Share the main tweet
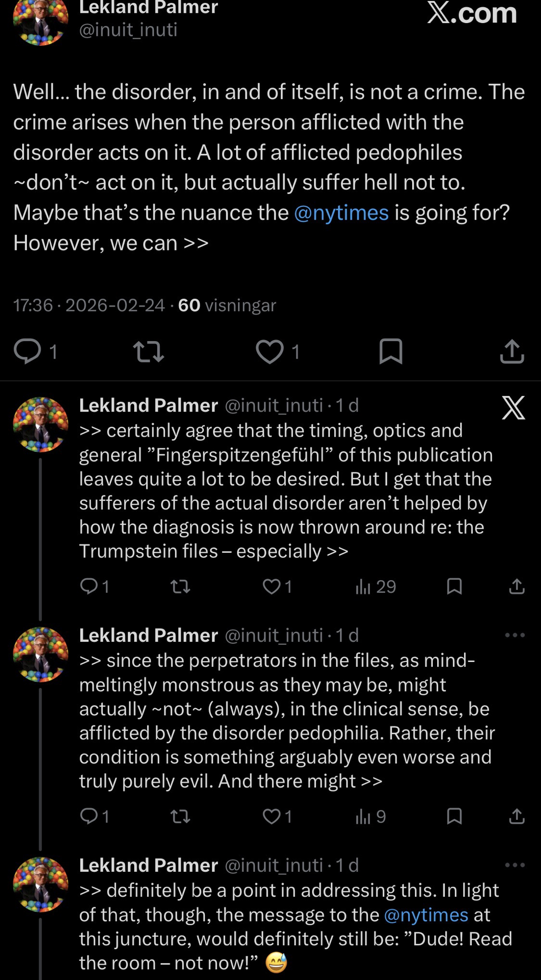541x980 pixels. tap(512, 351)
